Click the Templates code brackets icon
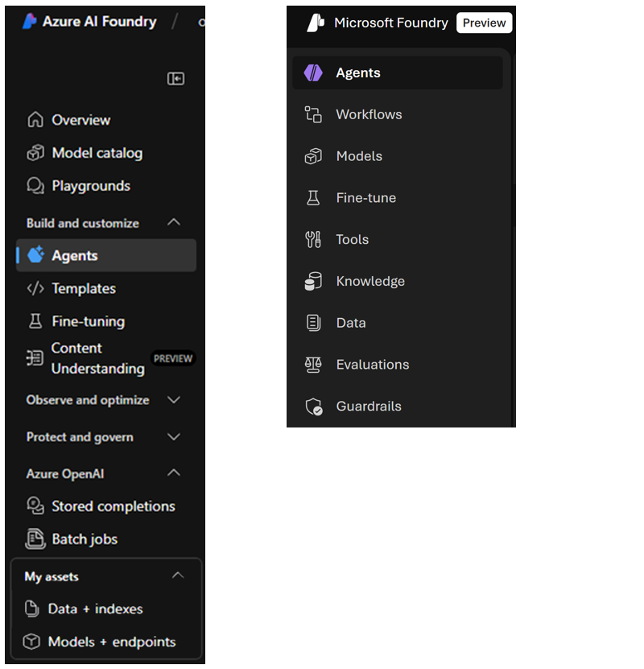Viewport: 644px width, 669px height. click(35, 288)
